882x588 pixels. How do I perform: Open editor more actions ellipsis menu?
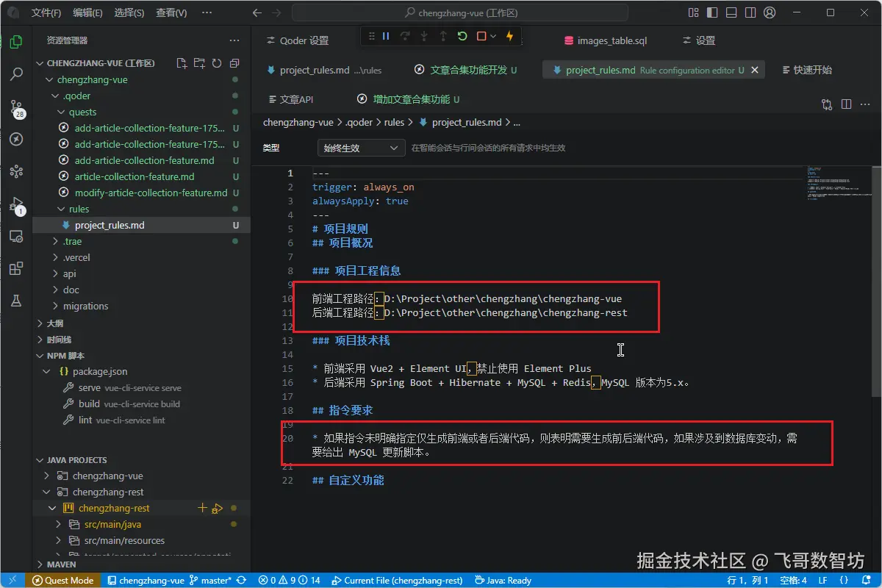[865, 104]
